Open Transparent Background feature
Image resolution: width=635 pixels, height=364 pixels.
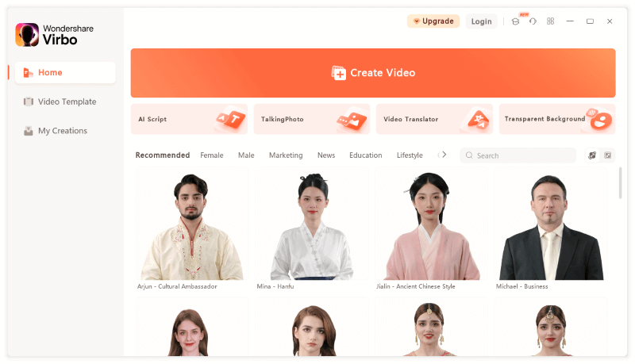(x=557, y=119)
